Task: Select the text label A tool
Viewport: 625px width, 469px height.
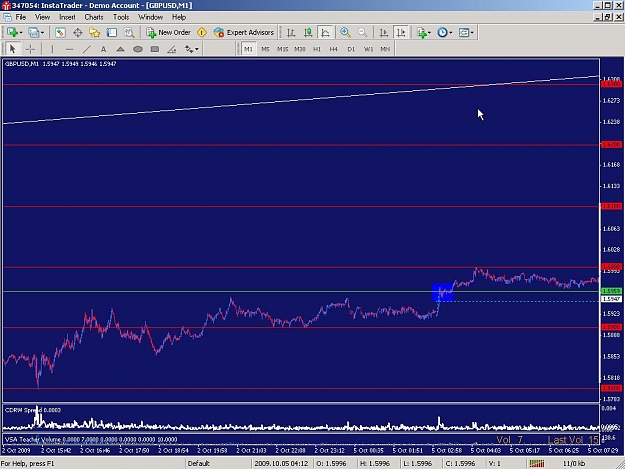Action: [x=103, y=49]
